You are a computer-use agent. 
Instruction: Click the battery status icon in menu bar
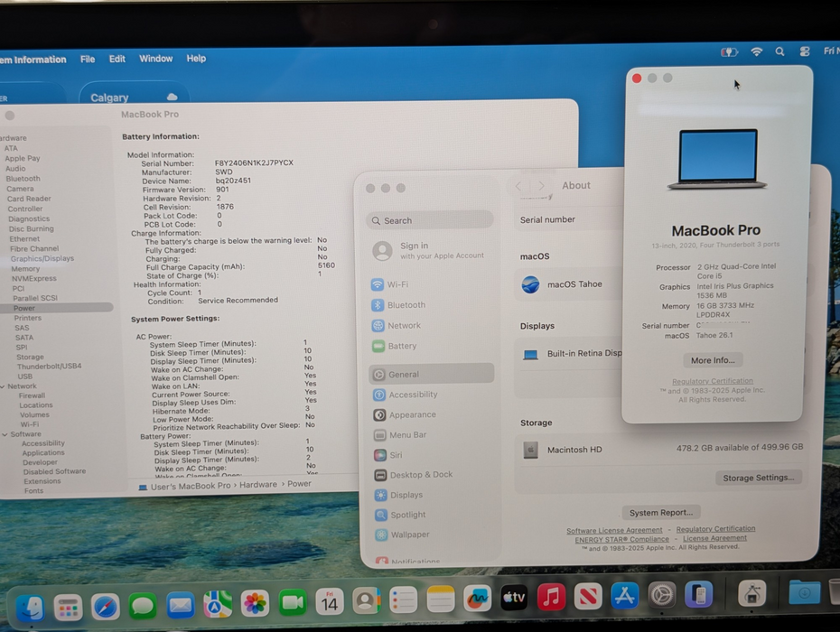[729, 52]
